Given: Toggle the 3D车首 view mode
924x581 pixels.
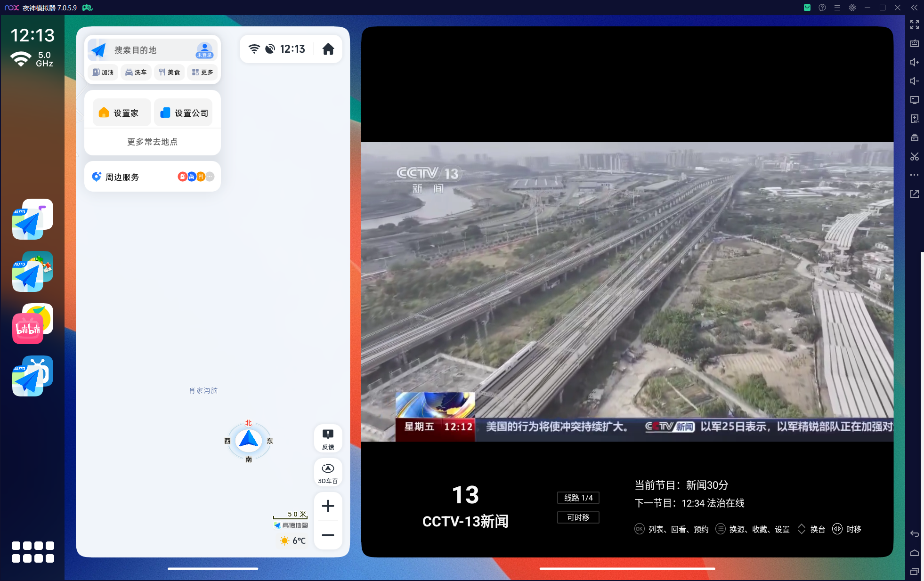Looking at the screenshot, I should click(x=328, y=473).
